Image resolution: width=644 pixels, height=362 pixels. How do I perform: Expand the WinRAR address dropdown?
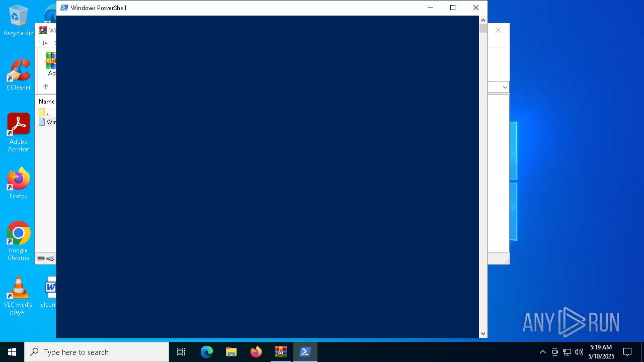point(505,87)
